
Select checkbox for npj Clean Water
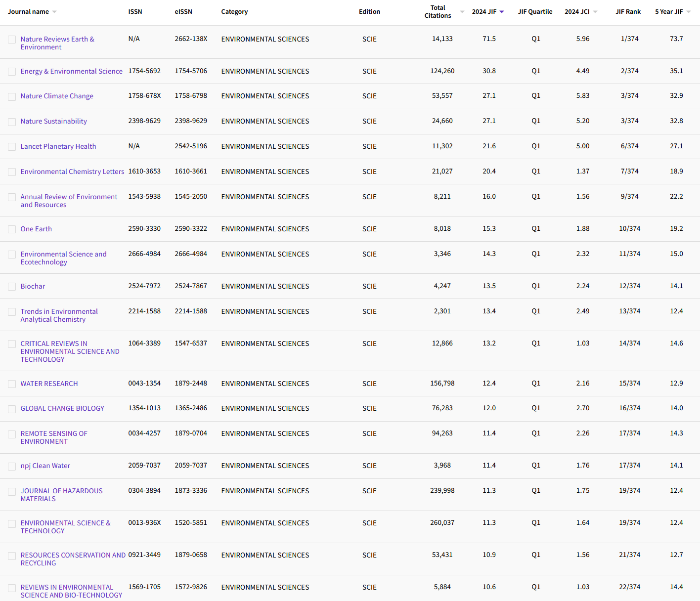[12, 466]
